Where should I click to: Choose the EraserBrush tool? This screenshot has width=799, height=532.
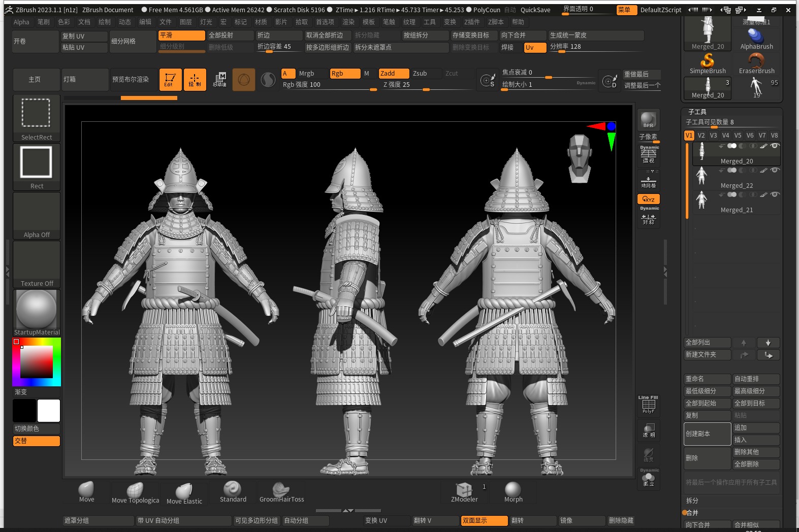click(x=756, y=63)
